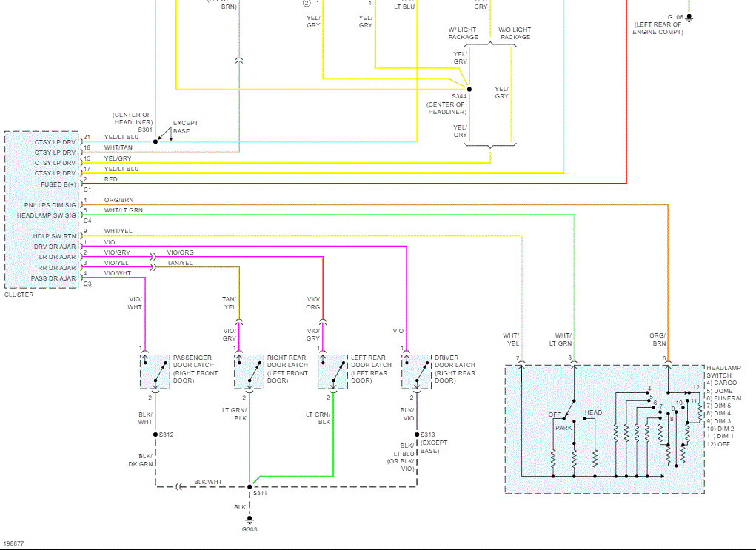Select the S301 splice dot
The width and height of the screenshot is (756, 550).
155,141
